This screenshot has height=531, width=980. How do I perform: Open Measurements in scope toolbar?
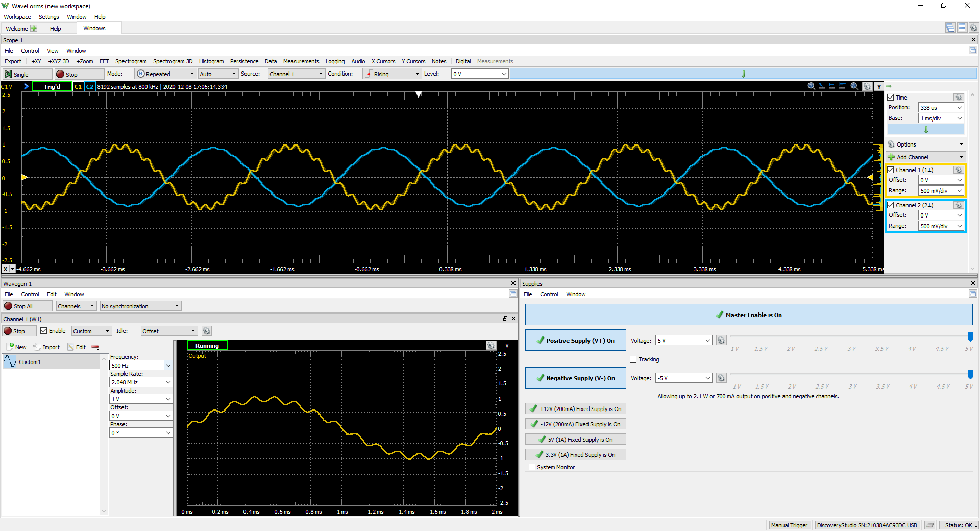(x=301, y=61)
